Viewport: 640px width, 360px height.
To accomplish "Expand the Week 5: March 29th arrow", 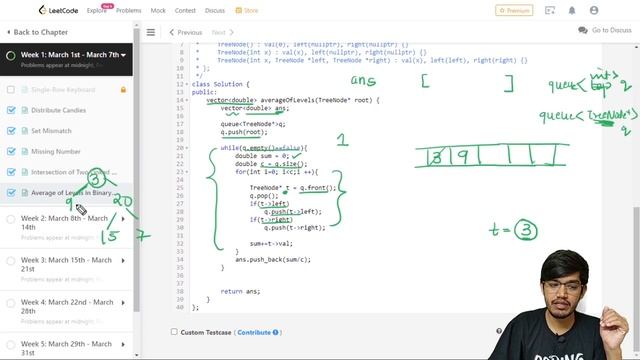I will [x=123, y=344].
